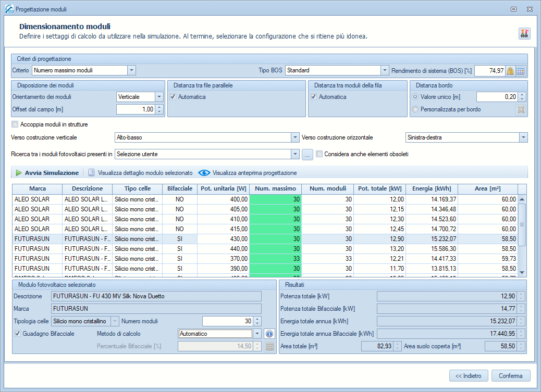The height and width of the screenshot is (392, 541).
Task: Expand the Orientamento dei moduli dropdown
Action: click(x=159, y=97)
